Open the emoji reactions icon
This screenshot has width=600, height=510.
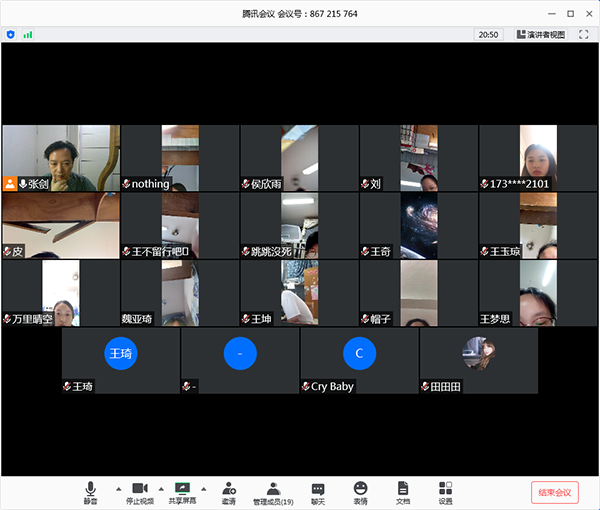coord(360,488)
